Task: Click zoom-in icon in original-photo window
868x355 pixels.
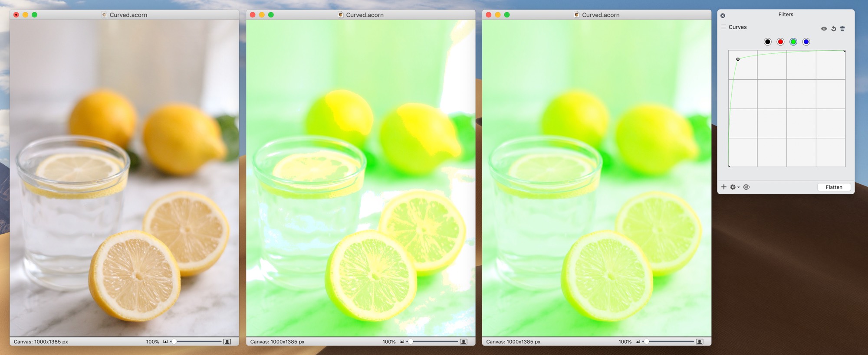Action: click(227, 342)
